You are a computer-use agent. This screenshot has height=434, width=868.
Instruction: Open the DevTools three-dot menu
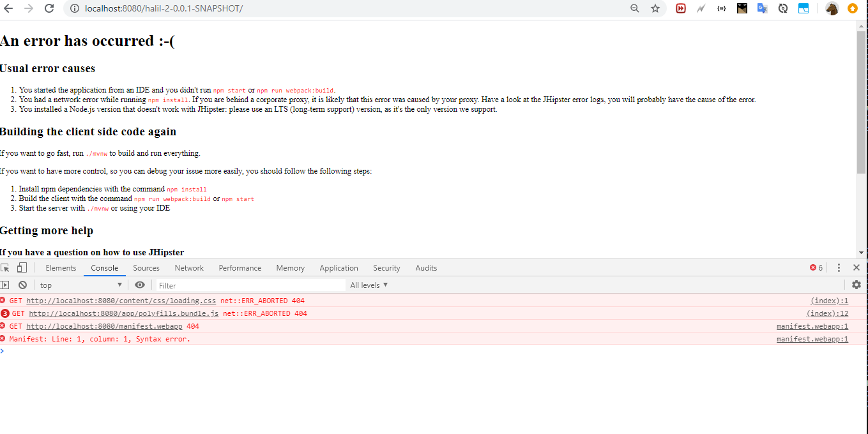839,268
